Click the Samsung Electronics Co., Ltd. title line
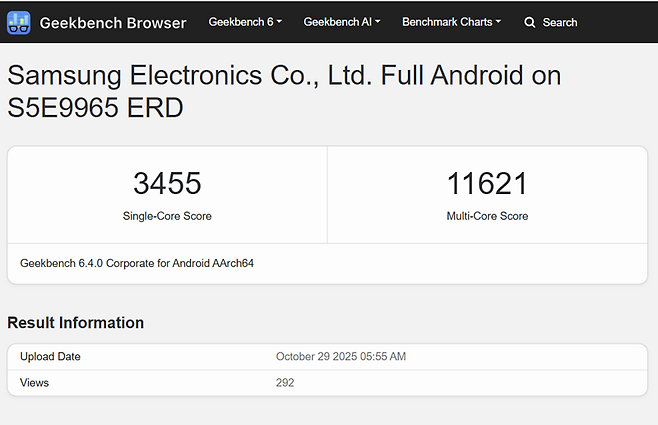The height and width of the screenshot is (425, 658). tap(284, 76)
